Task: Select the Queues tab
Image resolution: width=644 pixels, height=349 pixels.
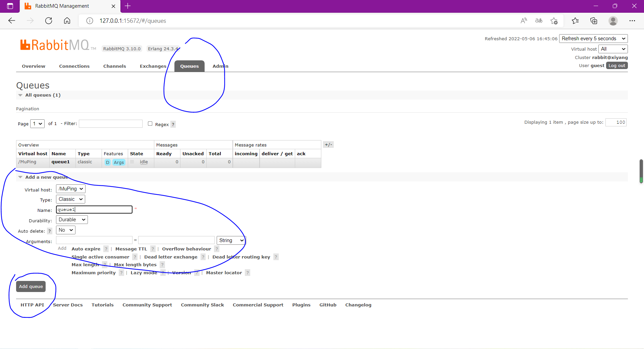Action: (x=190, y=66)
